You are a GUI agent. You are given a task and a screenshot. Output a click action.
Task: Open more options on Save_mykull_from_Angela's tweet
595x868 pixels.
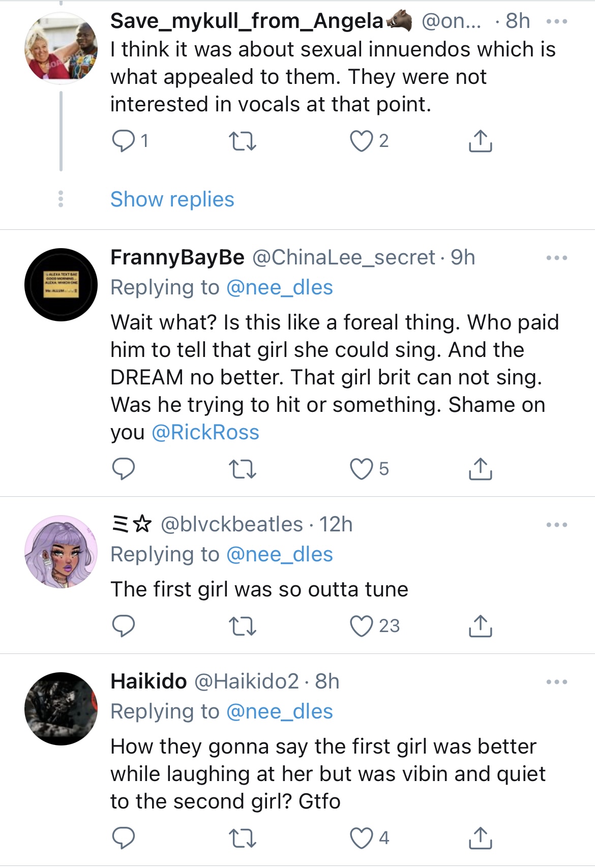556,22
